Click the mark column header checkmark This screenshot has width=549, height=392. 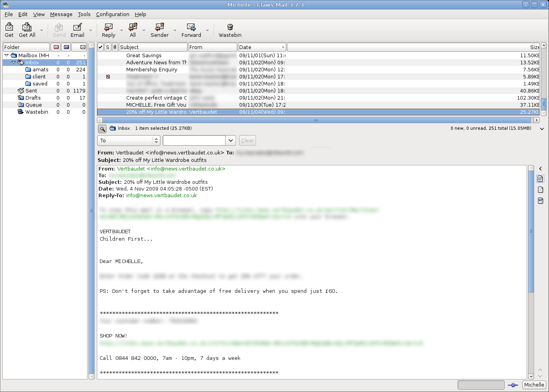(x=100, y=47)
